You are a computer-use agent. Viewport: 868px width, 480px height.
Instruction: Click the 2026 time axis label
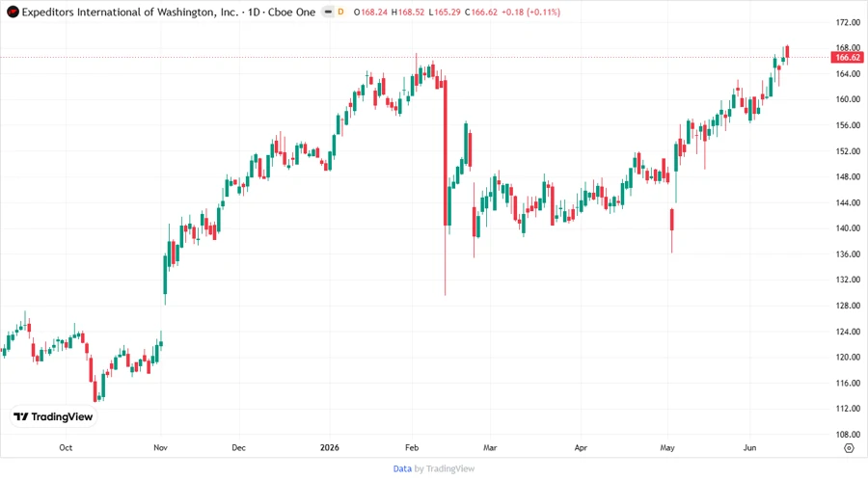pyautogui.click(x=330, y=448)
